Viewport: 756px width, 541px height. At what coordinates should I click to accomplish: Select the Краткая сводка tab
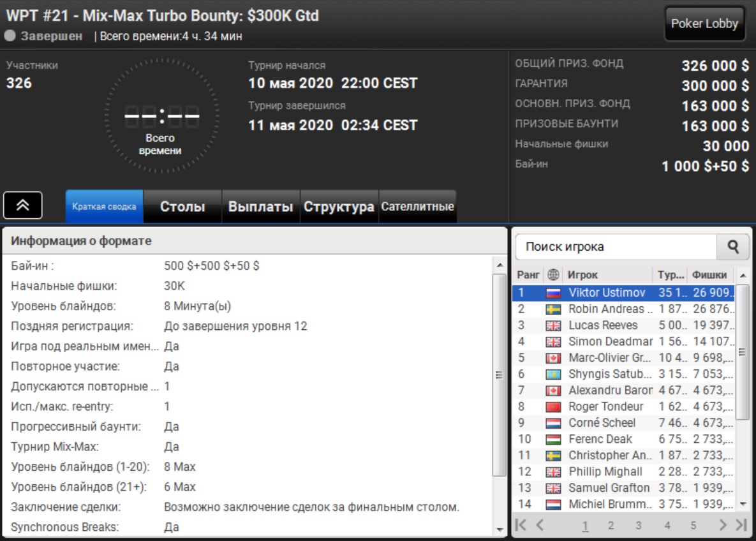coord(104,207)
